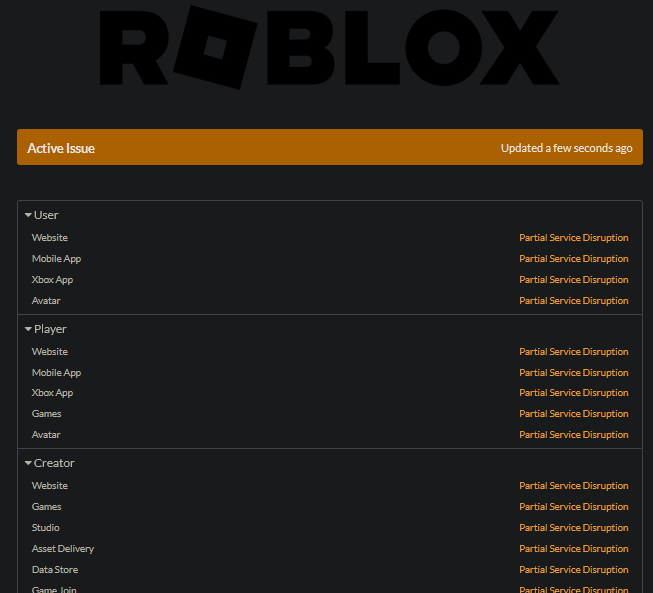Click Studio's Partial Service Disruption status
The height and width of the screenshot is (593, 653).
tap(573, 528)
